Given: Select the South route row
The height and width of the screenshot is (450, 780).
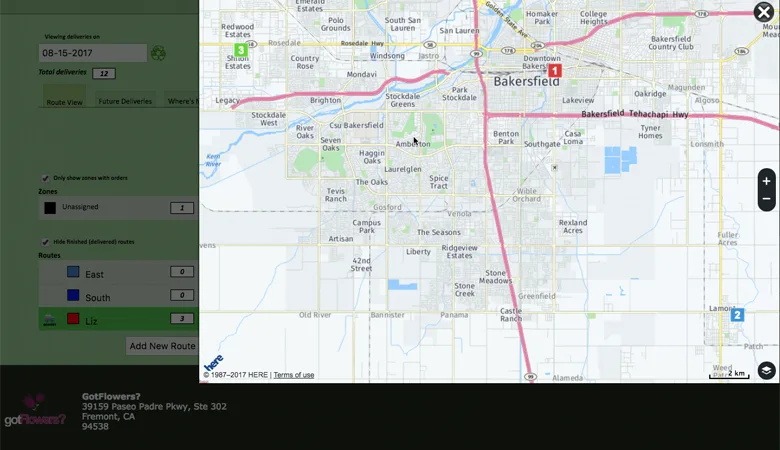Looking at the screenshot, I should (118, 296).
